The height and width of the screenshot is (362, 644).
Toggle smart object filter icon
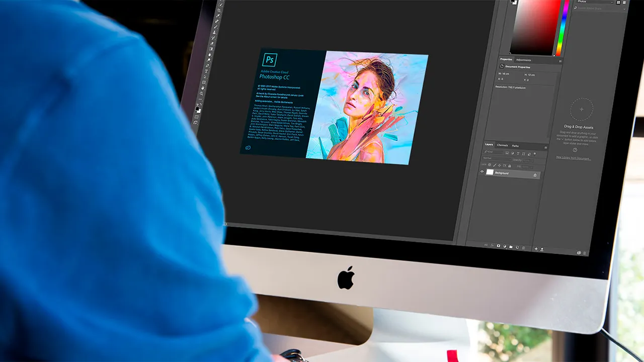point(529,154)
